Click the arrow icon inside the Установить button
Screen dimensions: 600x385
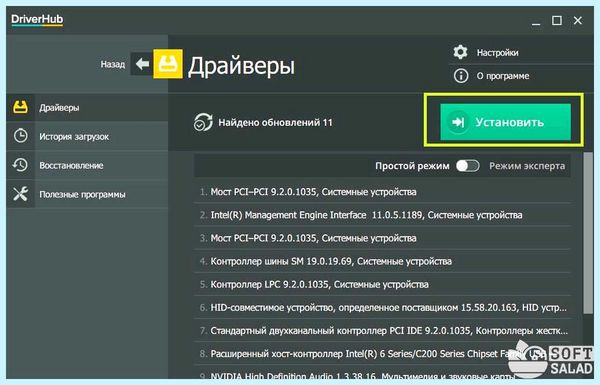458,122
